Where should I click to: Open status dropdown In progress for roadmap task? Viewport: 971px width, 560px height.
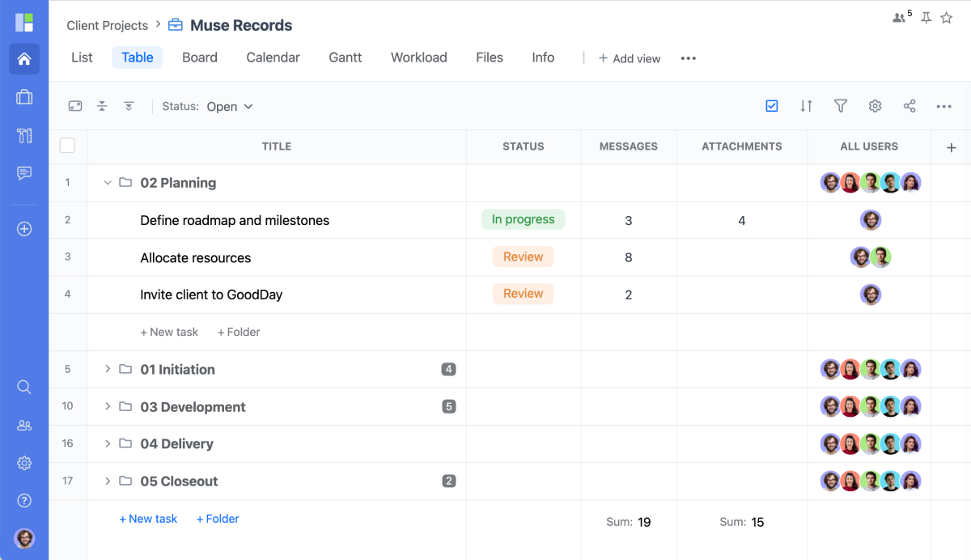coord(524,219)
